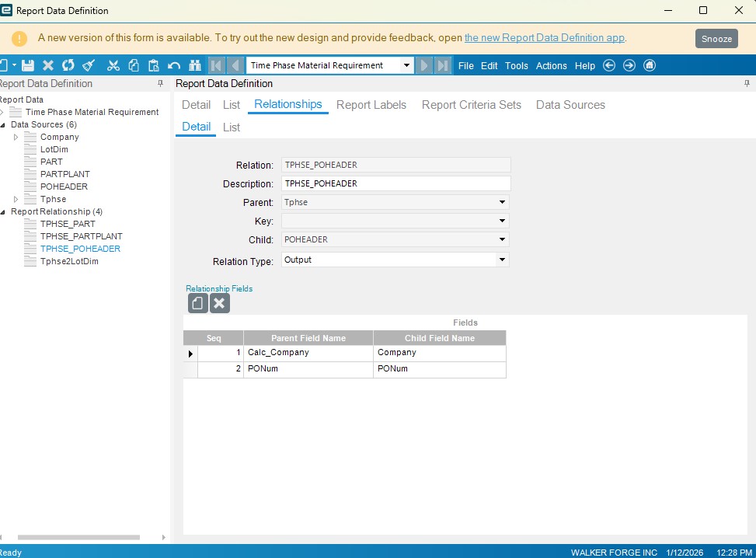Select TPHSE_PARTPLANT in relationship tree
Image resolution: width=756 pixels, height=558 pixels.
coord(81,236)
